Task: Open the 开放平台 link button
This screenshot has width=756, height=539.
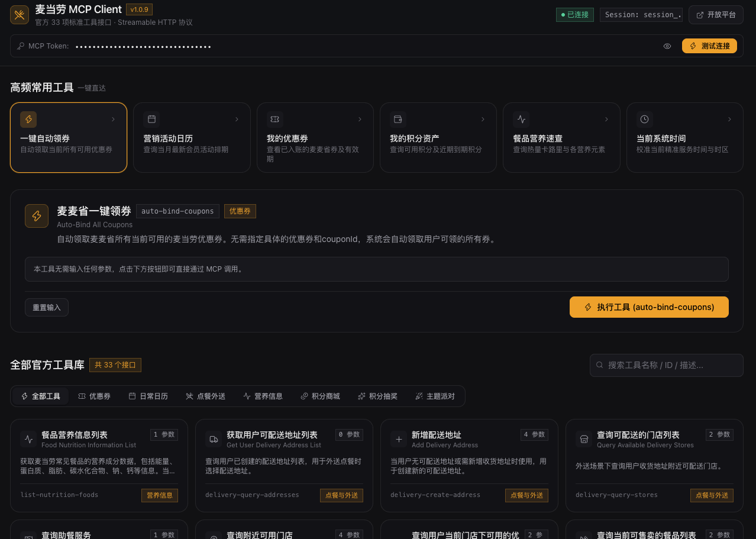Action: pos(716,15)
